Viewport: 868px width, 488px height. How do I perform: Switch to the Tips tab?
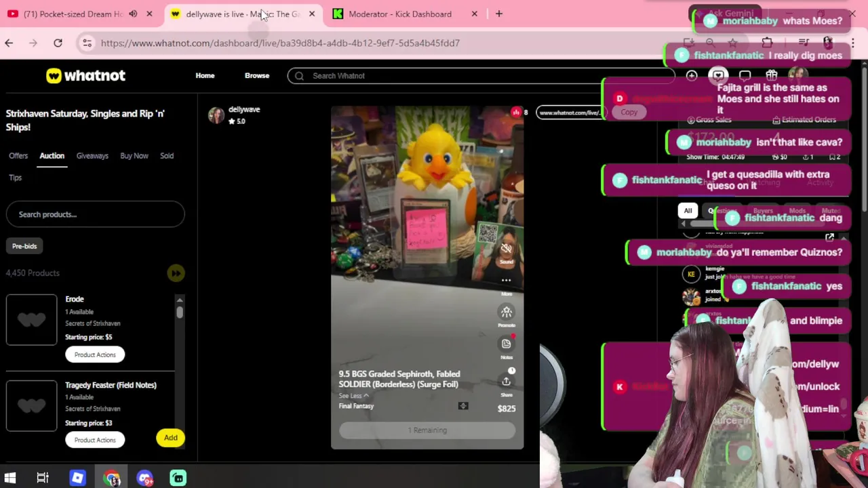15,178
